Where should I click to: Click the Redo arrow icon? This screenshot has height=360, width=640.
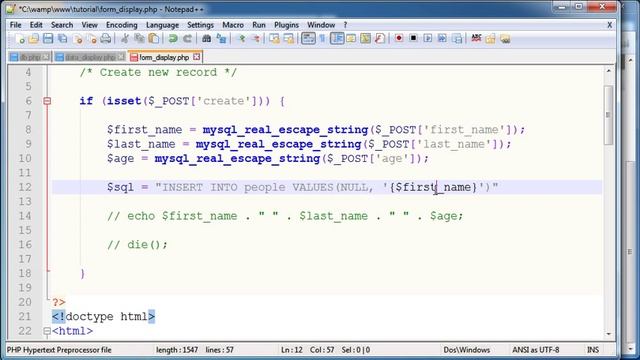pyautogui.click(x=187, y=39)
